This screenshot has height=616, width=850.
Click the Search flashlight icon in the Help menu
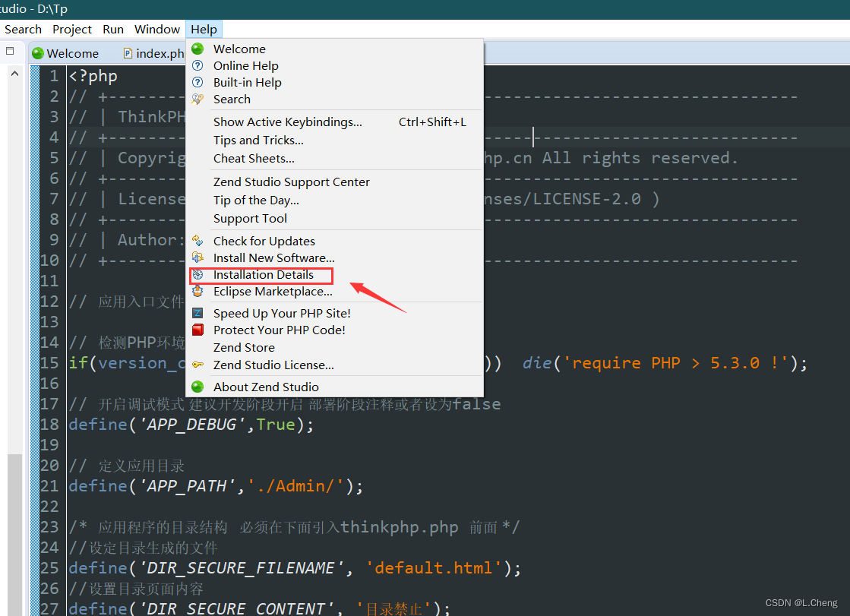pos(198,99)
